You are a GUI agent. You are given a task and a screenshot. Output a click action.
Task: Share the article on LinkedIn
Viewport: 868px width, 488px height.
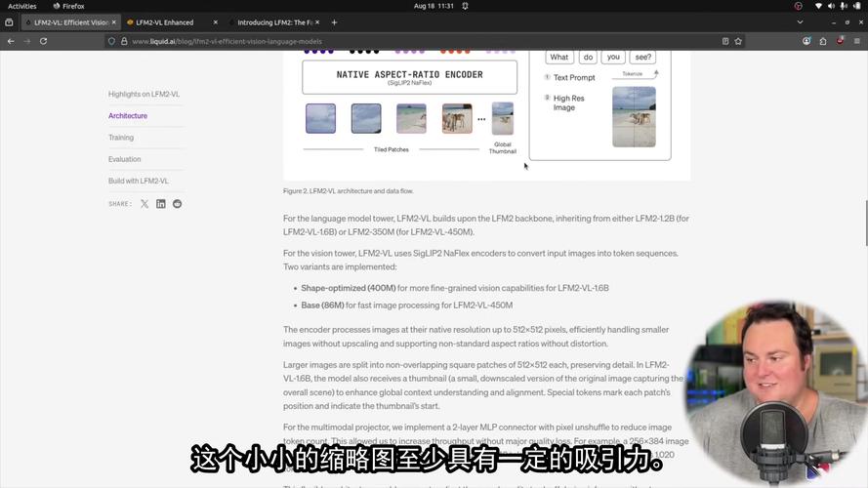coord(160,204)
